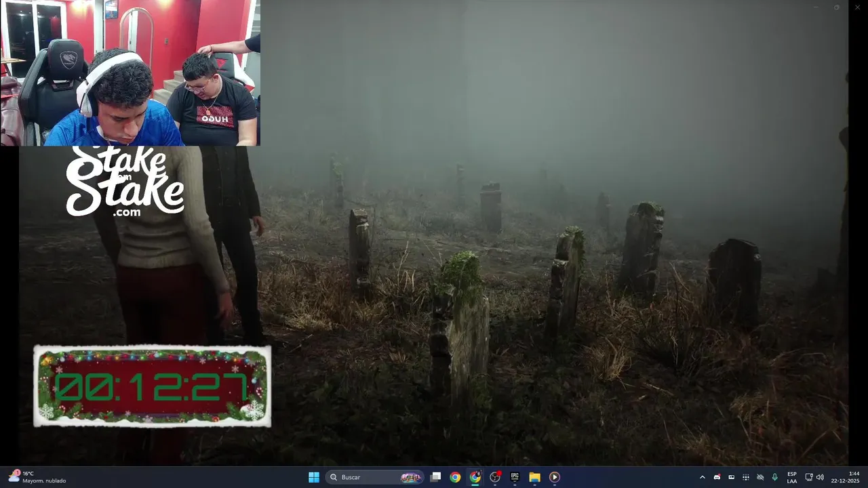Open Epic Games Launcher from taskbar

515,477
